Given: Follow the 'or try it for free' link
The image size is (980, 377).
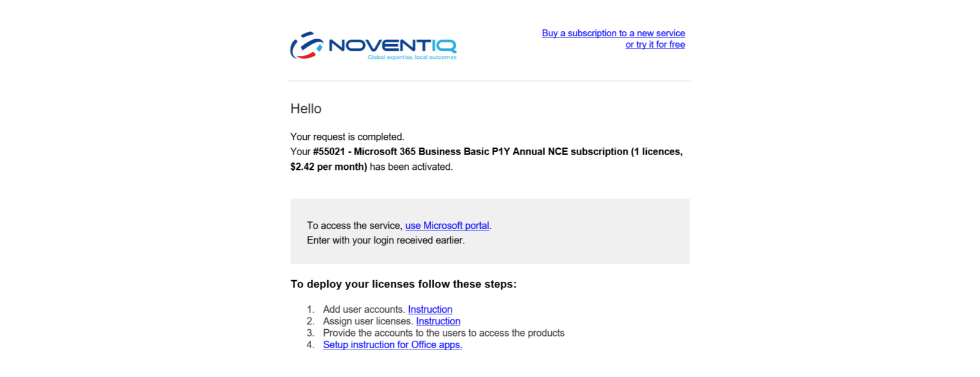Looking at the screenshot, I should tap(655, 45).
